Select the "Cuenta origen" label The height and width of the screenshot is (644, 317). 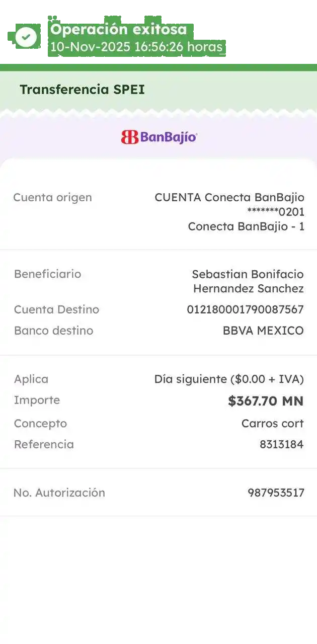point(52,197)
